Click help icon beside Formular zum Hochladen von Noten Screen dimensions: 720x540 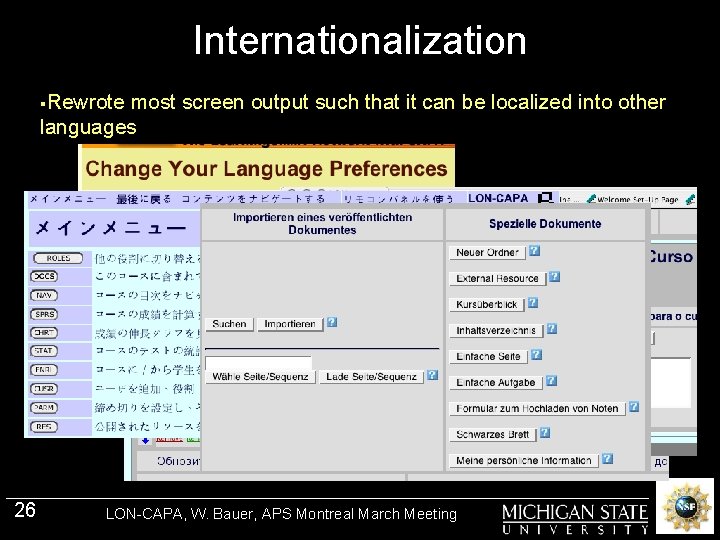pos(634,406)
